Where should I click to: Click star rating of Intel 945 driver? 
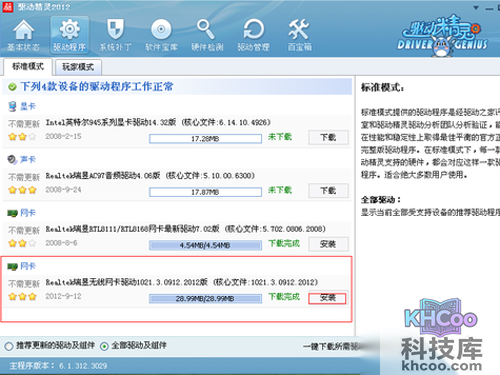pyautogui.click(x=22, y=136)
